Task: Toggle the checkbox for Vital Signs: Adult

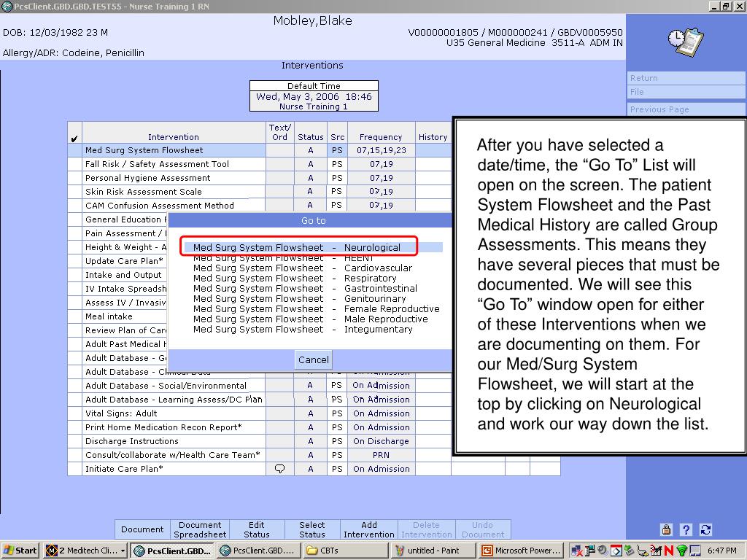Action: 75,413
